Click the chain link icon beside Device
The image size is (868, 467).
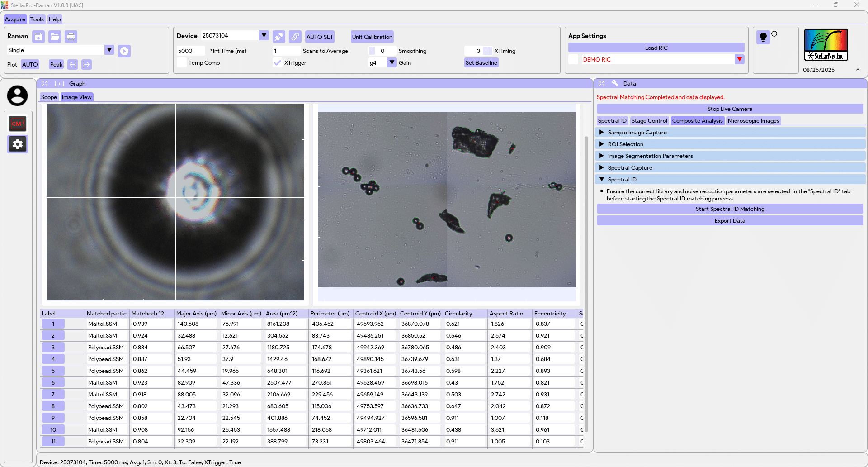[x=295, y=37]
